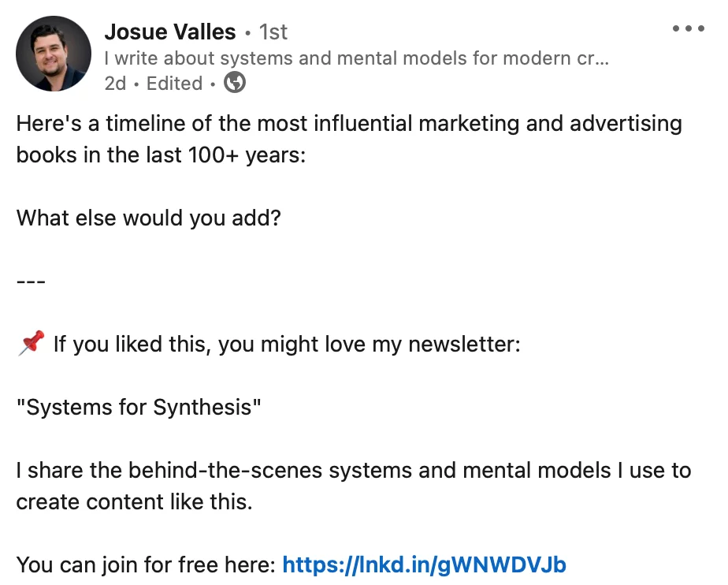
Task: Click the 2d post timestamp
Action: (115, 84)
